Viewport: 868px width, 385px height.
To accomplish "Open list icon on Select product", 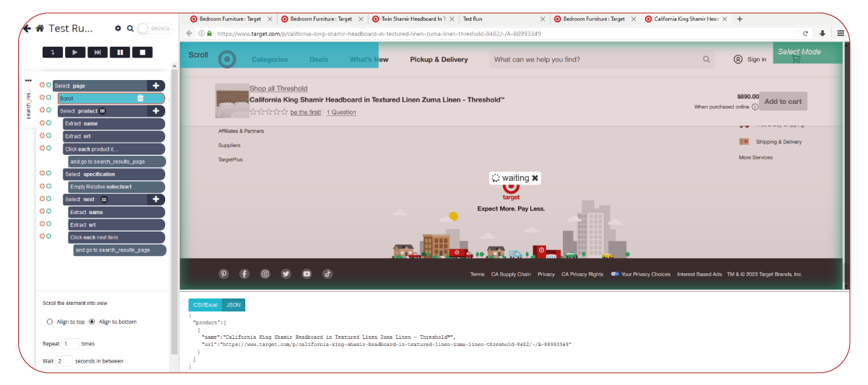I will pyautogui.click(x=102, y=111).
